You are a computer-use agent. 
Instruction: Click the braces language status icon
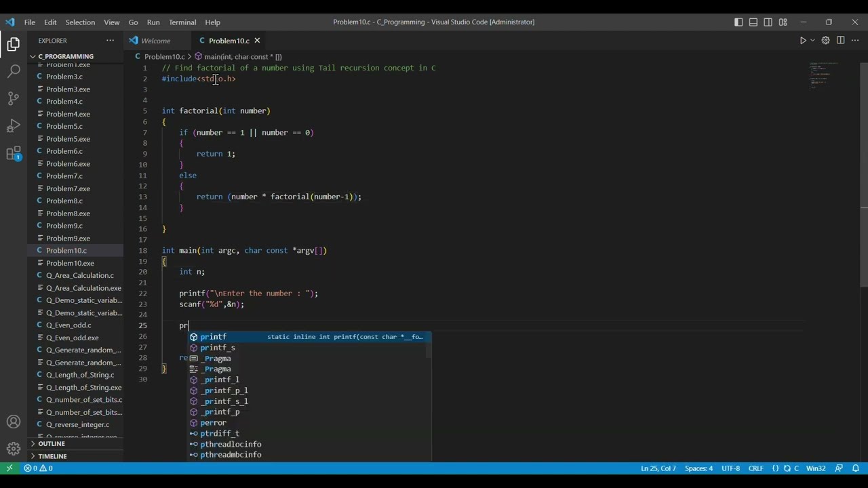[x=775, y=468]
